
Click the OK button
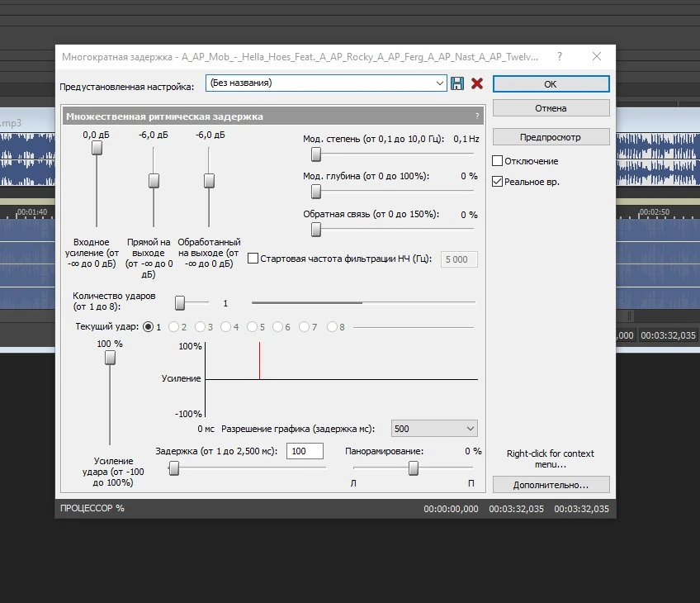click(551, 84)
